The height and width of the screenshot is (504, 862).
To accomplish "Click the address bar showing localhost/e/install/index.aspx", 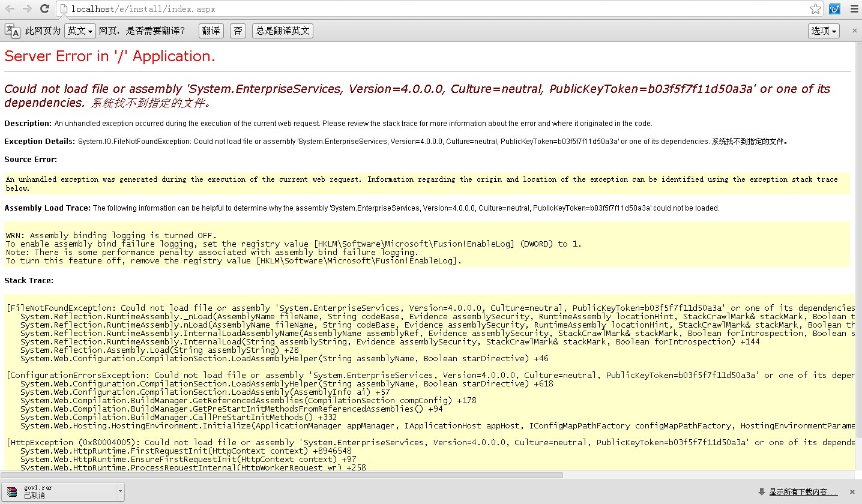I will [x=420, y=9].
